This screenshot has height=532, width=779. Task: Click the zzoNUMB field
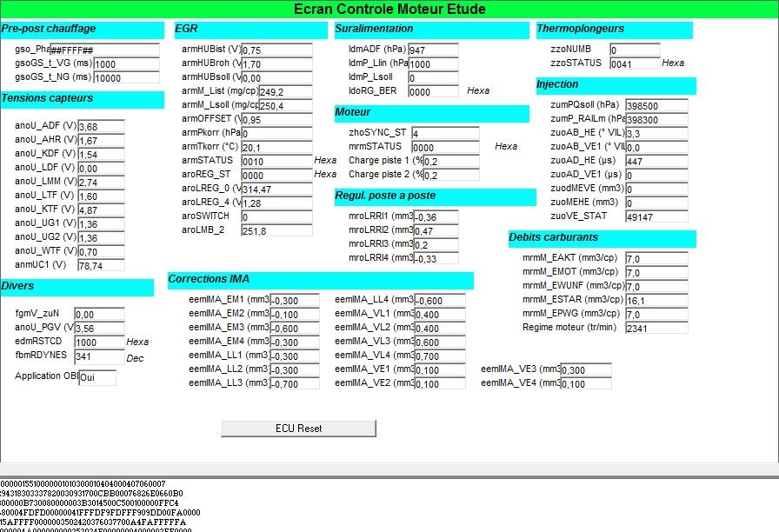pos(635,50)
